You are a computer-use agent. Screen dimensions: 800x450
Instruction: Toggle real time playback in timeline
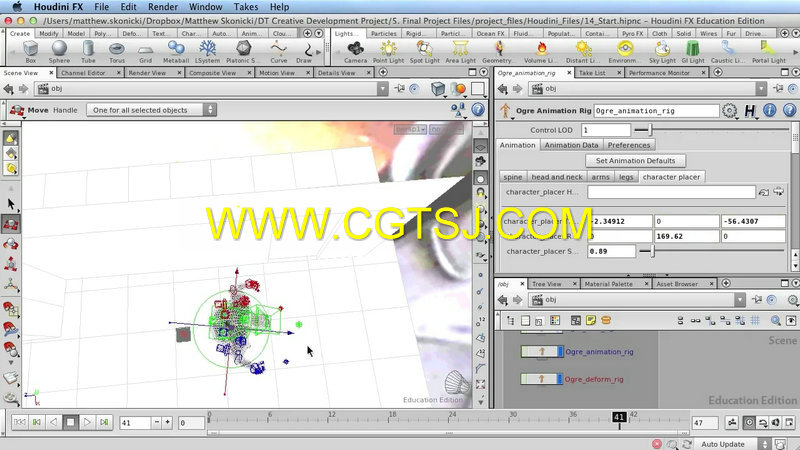pos(748,422)
